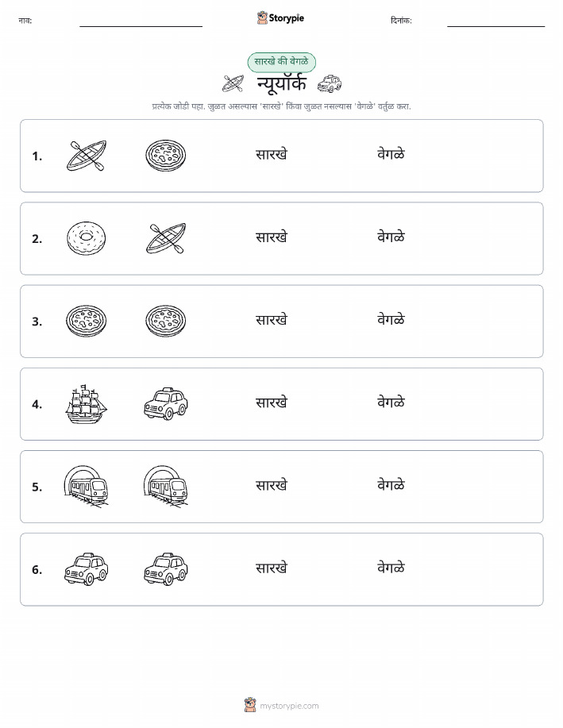The image size is (563, 728).
Task: Click the pizza picture in row 1
Action: 166,156
